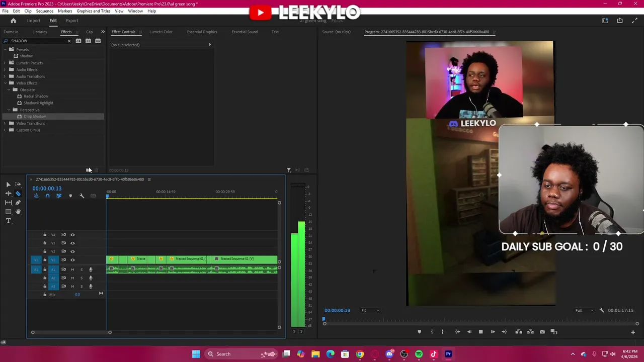Toggle Linked Selection in timeline
Screen dimensions: 644x362
pos(59,196)
